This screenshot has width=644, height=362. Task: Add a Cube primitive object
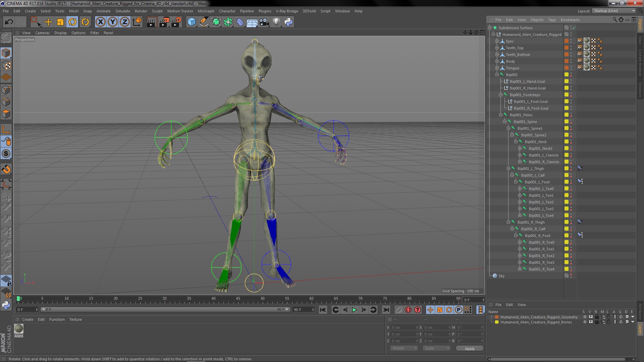tap(192, 22)
